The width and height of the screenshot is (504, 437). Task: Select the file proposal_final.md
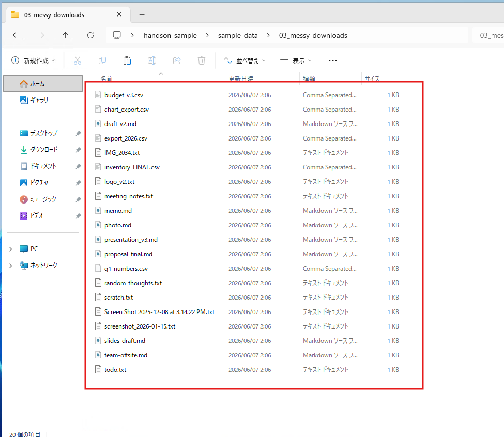pos(128,254)
